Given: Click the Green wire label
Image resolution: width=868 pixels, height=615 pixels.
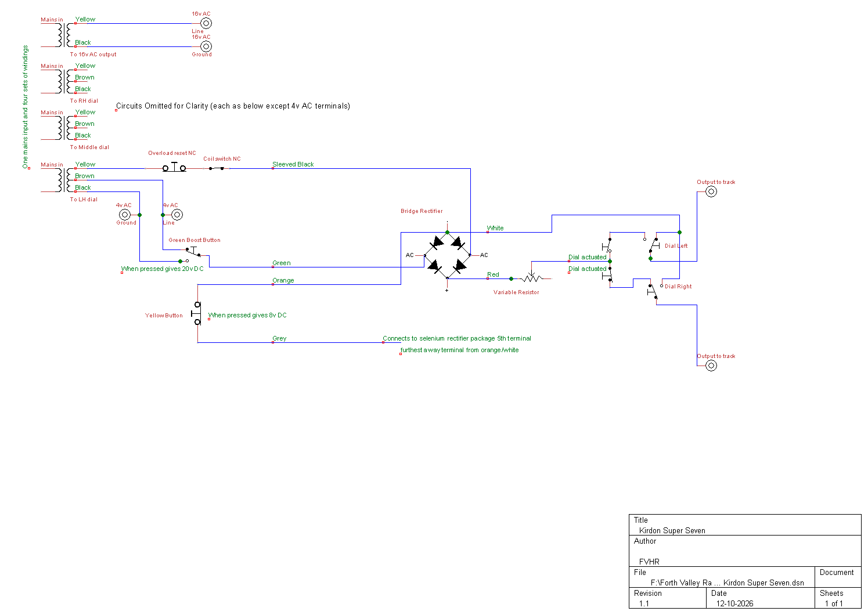Looking at the screenshot, I should (282, 263).
